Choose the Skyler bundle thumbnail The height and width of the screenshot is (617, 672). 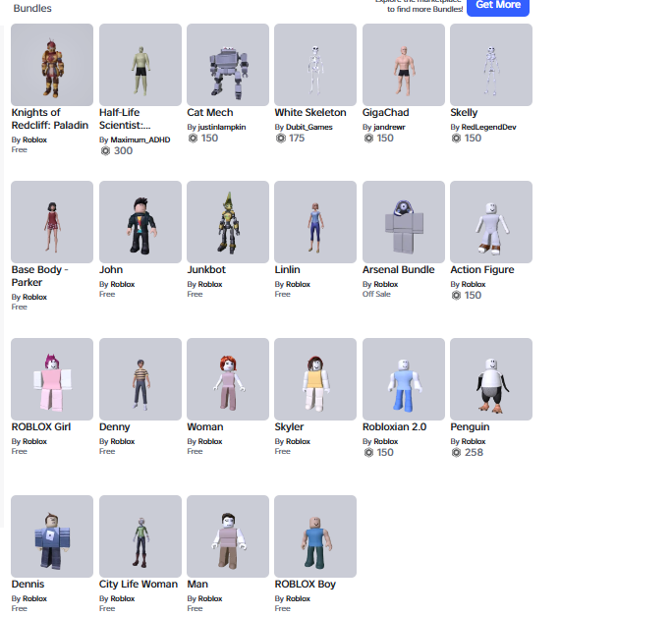pyautogui.click(x=315, y=379)
